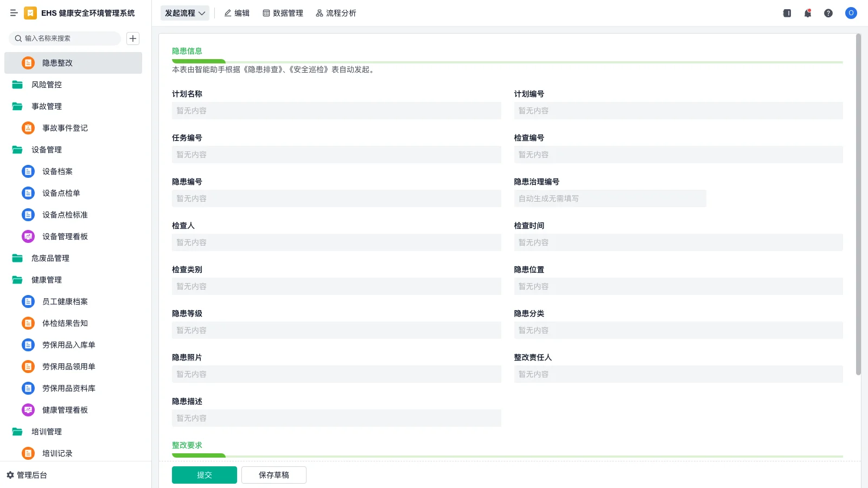Focus the sidebar name search field
This screenshot has width=868, height=488.
(68, 38)
